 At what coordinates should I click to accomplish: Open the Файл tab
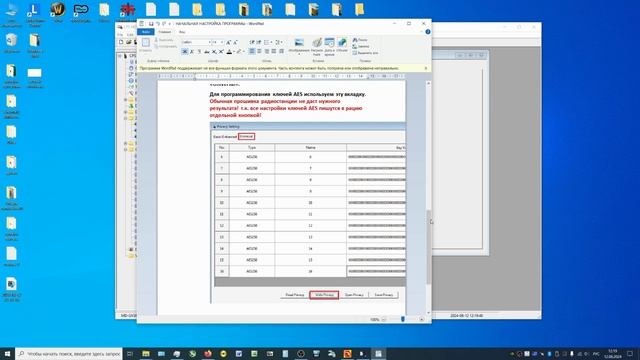(146, 32)
